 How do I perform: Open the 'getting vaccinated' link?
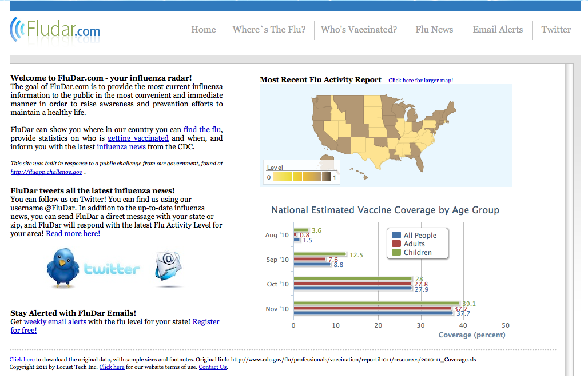138,138
